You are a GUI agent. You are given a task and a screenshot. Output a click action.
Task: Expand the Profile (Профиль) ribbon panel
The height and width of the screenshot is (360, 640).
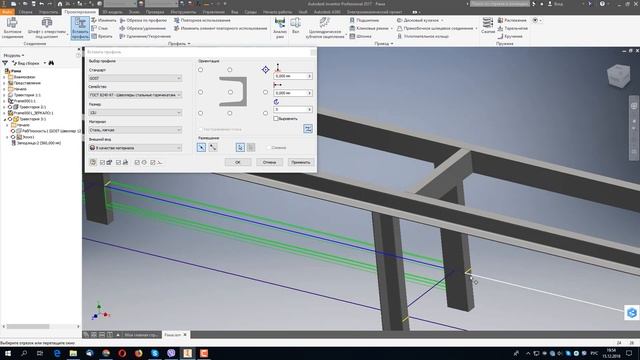[x=179, y=44]
